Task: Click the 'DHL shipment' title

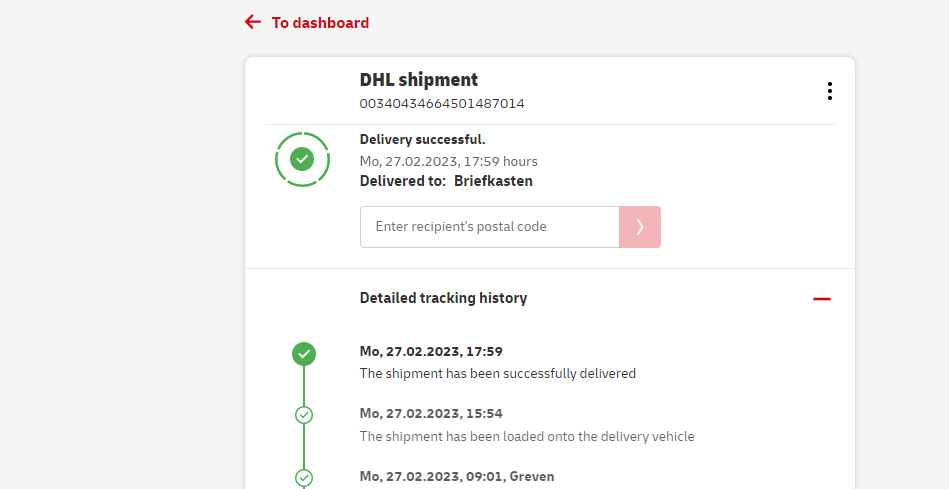Action: pos(419,79)
